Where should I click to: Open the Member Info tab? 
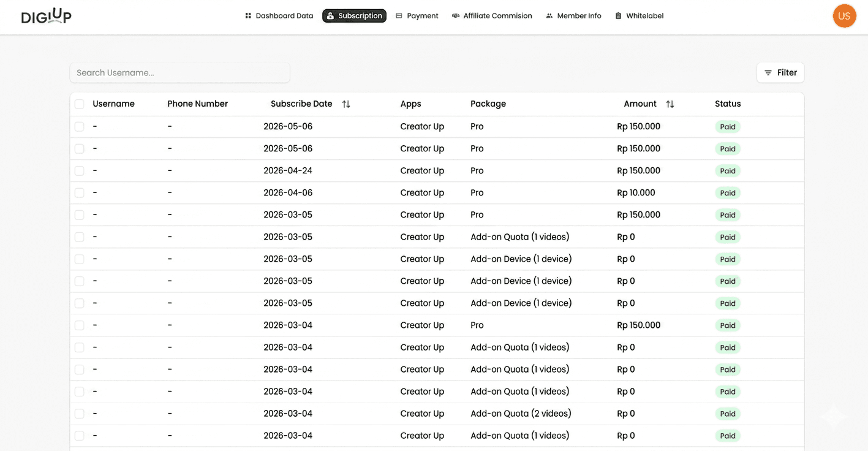tap(573, 16)
